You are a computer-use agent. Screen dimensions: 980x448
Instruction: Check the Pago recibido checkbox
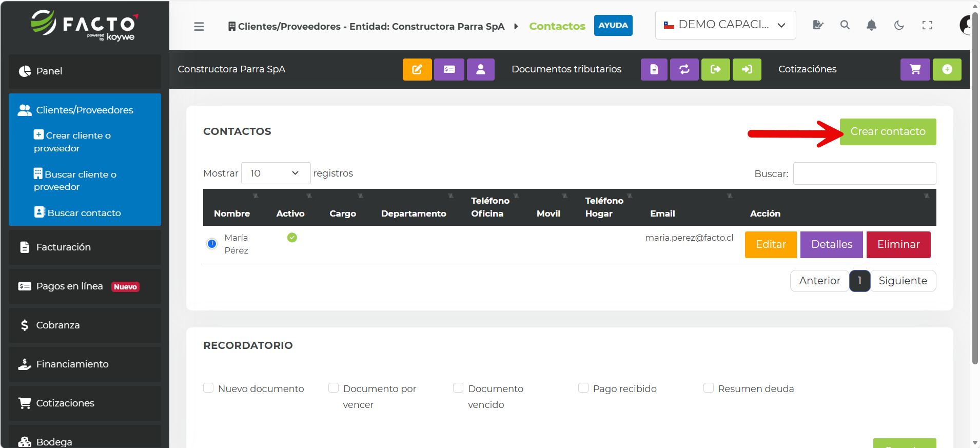[583, 388]
